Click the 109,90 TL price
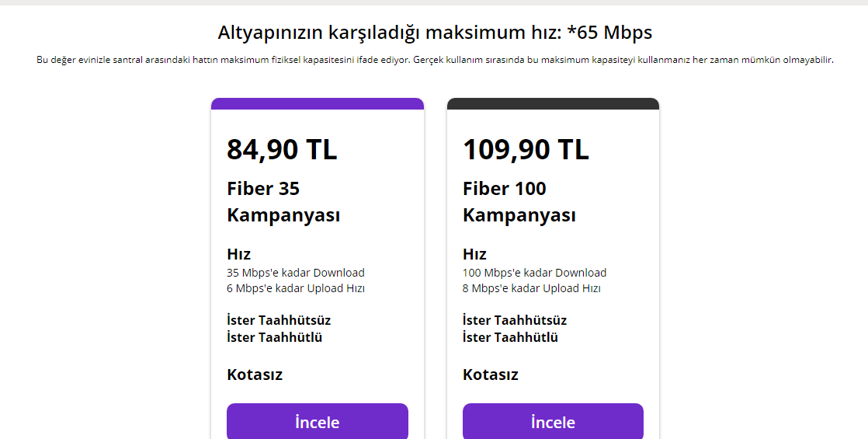The width and height of the screenshot is (868, 439). coord(526,149)
